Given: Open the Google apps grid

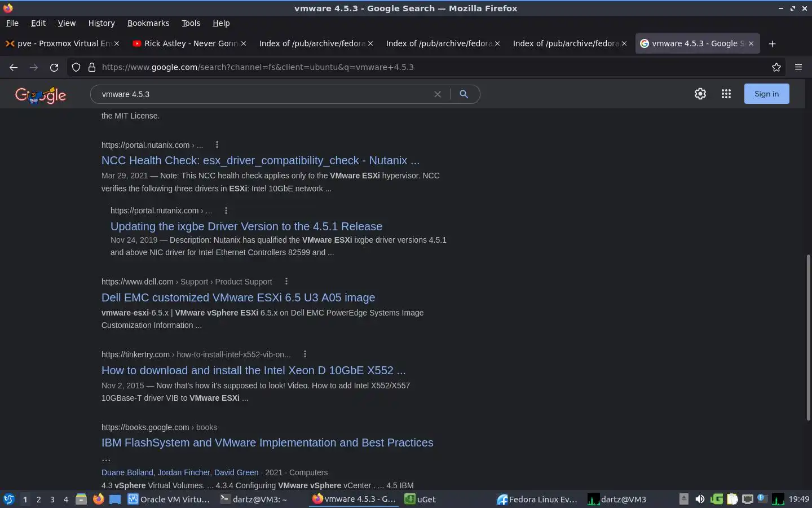Looking at the screenshot, I should [x=726, y=94].
